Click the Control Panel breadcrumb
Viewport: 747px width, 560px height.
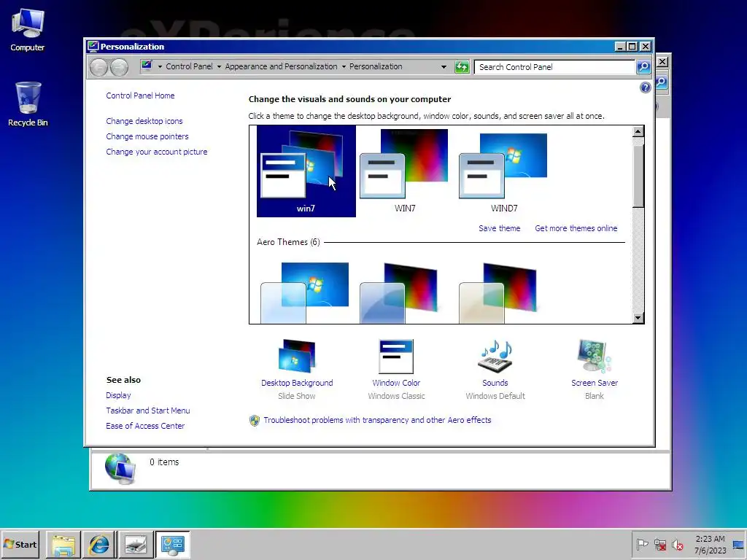pyautogui.click(x=189, y=66)
